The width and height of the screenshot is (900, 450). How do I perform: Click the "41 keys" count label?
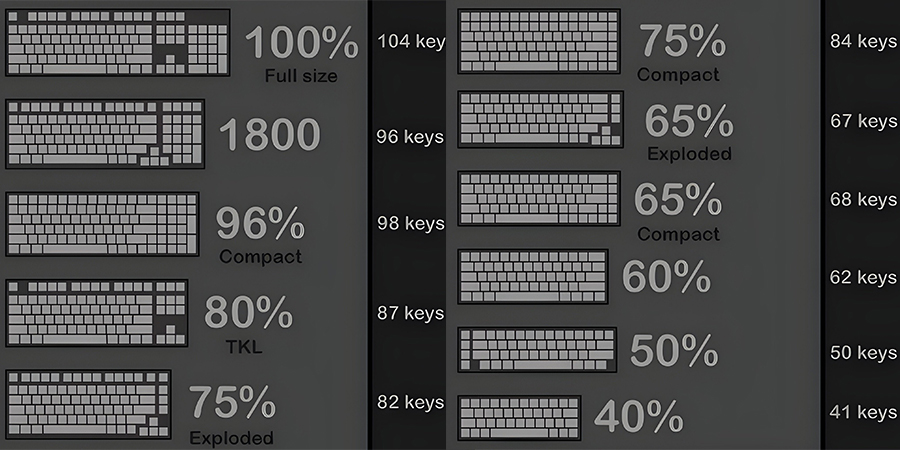pyautogui.click(x=864, y=412)
